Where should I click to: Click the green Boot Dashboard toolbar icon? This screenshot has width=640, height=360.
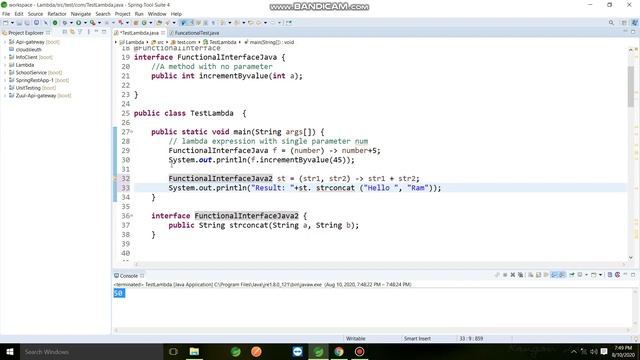[55, 23]
